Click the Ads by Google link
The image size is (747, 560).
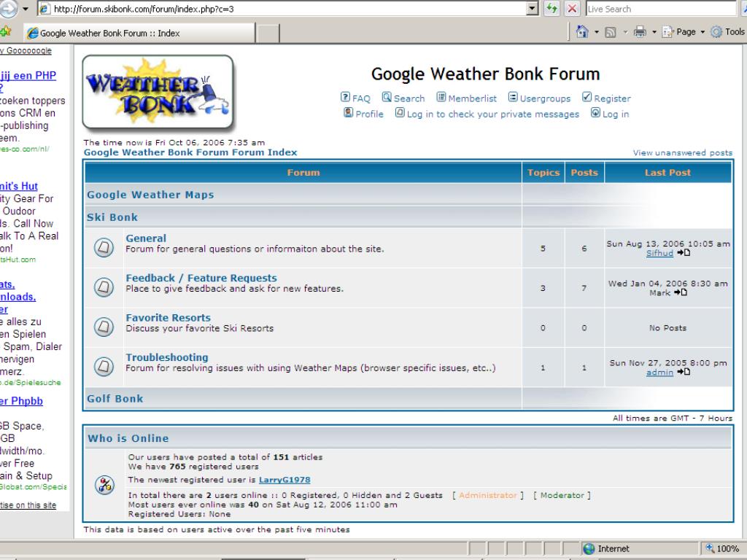click(26, 50)
